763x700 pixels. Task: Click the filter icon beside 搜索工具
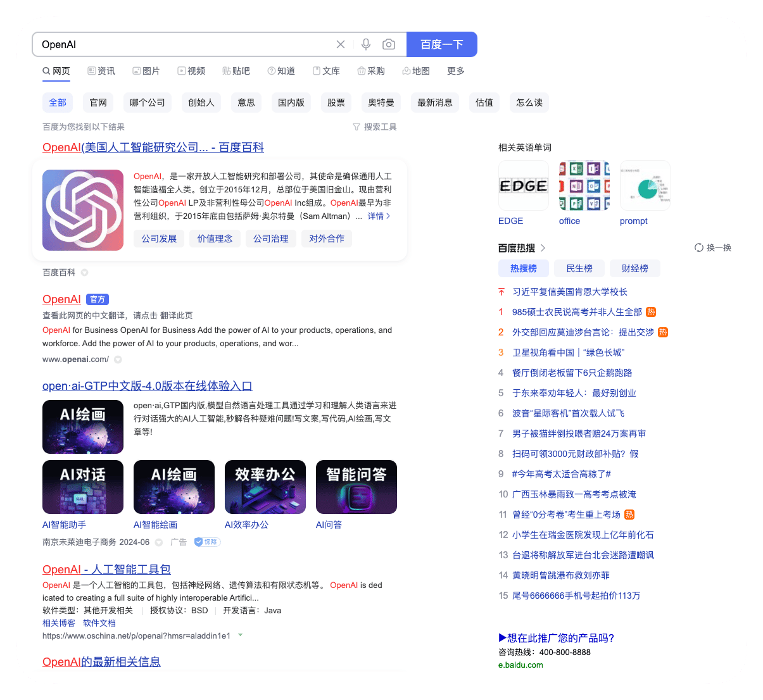click(356, 127)
